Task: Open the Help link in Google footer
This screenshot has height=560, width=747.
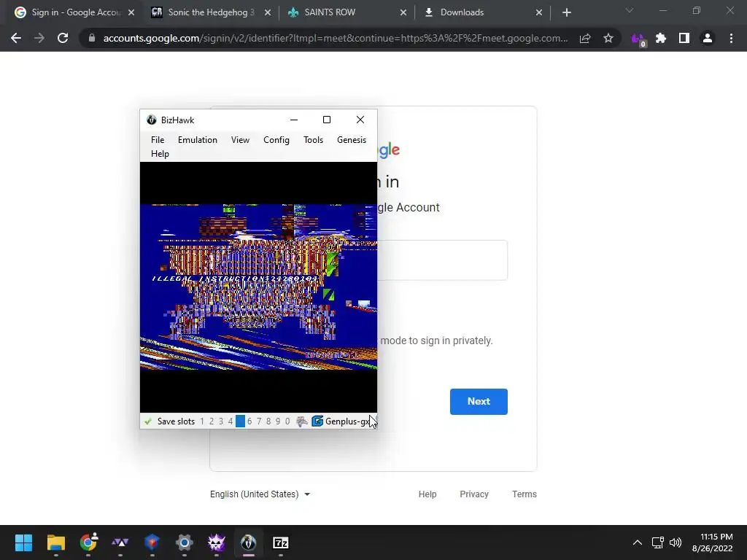Action: point(427,494)
